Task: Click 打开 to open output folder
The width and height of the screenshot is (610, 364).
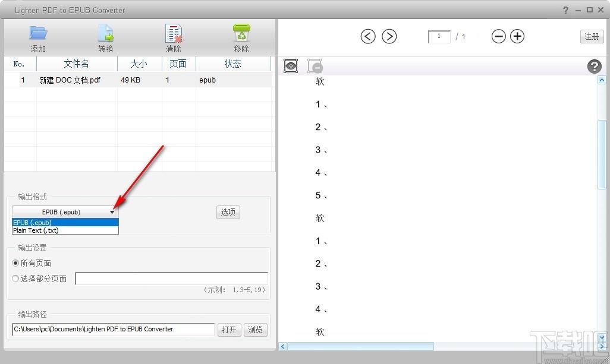Action: point(229,330)
